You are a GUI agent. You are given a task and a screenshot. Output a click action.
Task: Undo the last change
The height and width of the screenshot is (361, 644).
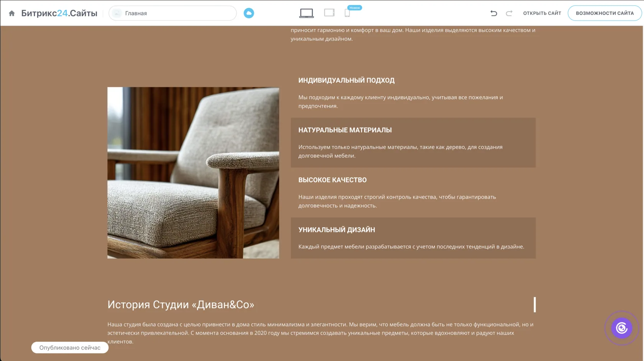point(494,13)
